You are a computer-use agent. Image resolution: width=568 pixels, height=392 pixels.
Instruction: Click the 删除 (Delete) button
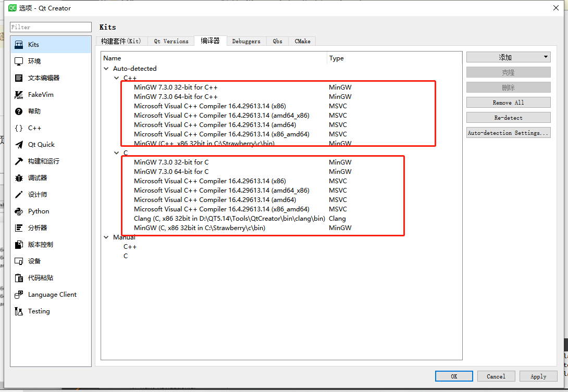point(508,87)
